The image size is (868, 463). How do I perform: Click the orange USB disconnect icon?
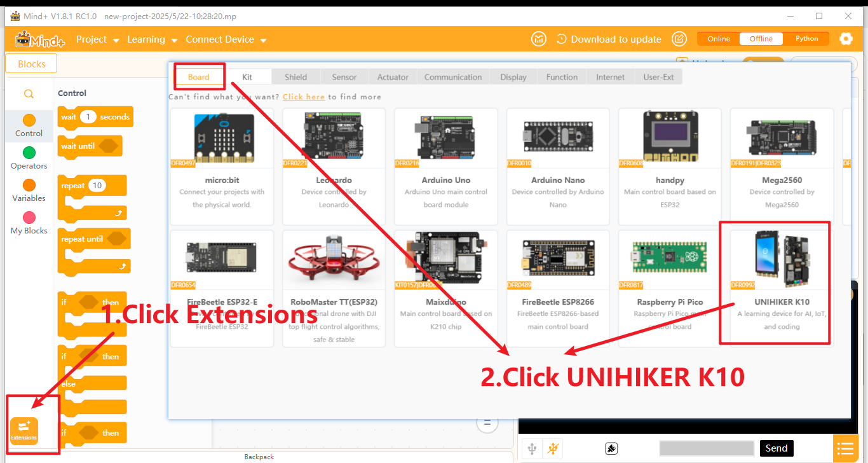(x=553, y=448)
